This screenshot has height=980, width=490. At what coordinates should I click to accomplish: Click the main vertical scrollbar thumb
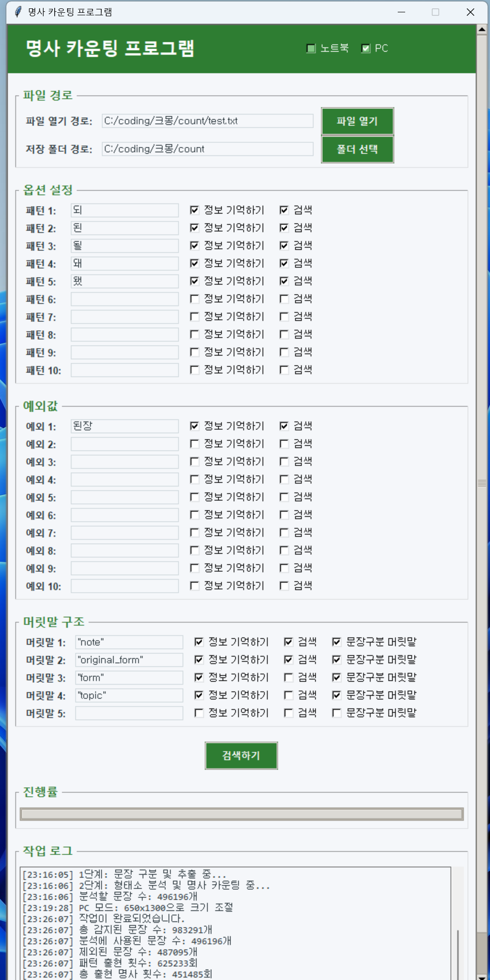482,483
